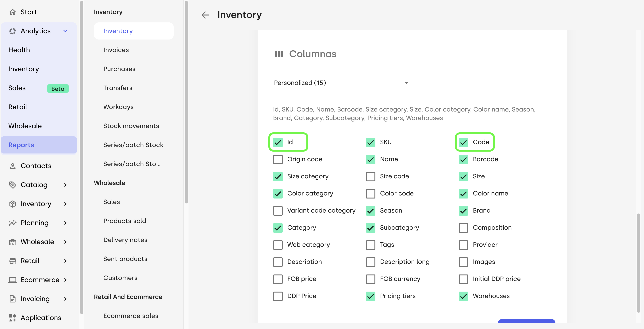
Task: Click the Start home icon
Action: [x=13, y=12]
